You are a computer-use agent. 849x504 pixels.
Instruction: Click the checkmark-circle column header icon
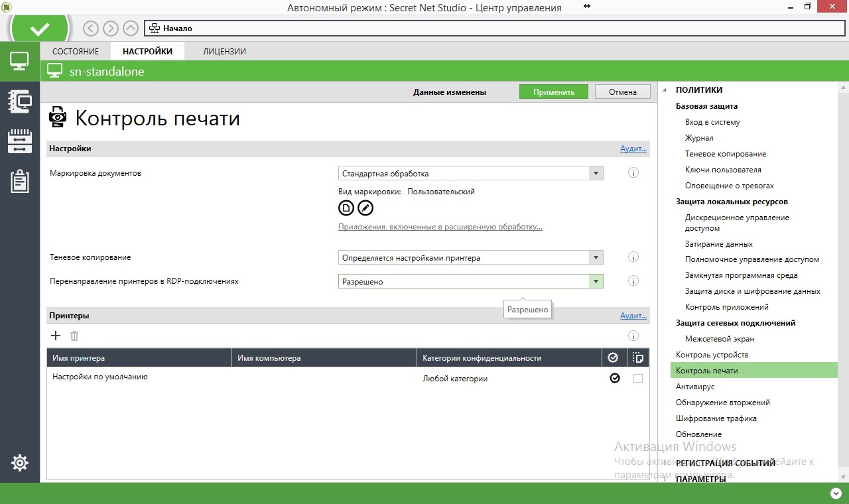click(x=613, y=358)
